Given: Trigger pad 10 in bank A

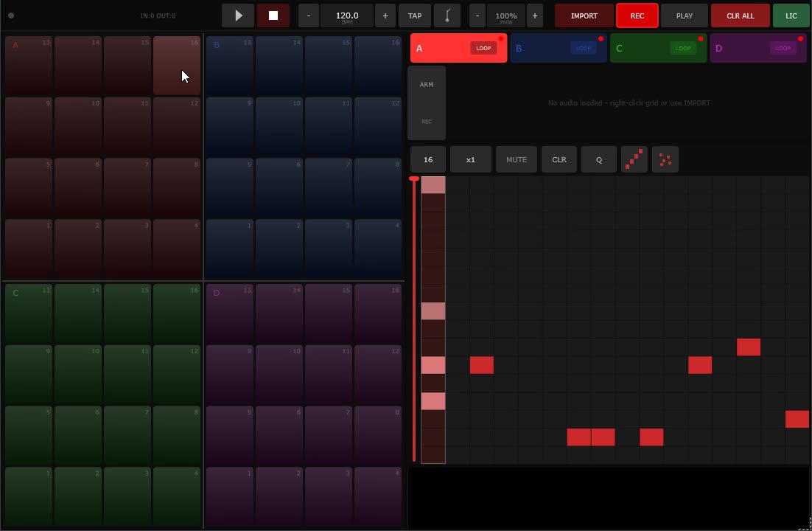Looking at the screenshot, I should tap(77, 127).
